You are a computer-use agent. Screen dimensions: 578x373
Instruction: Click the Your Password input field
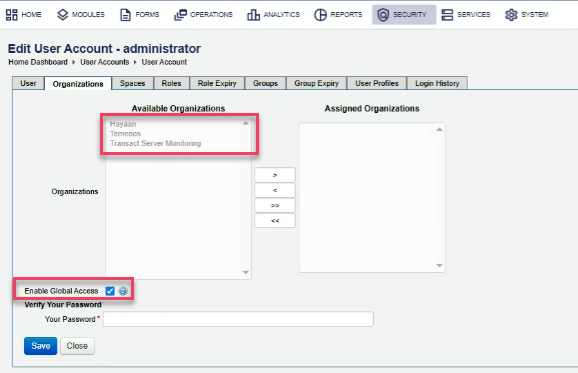click(x=238, y=319)
